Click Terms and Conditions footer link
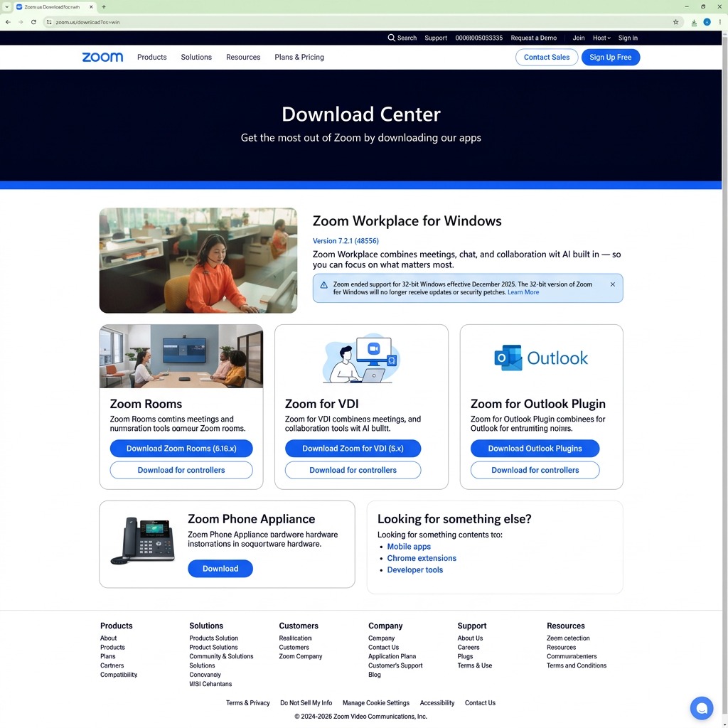 (576, 665)
